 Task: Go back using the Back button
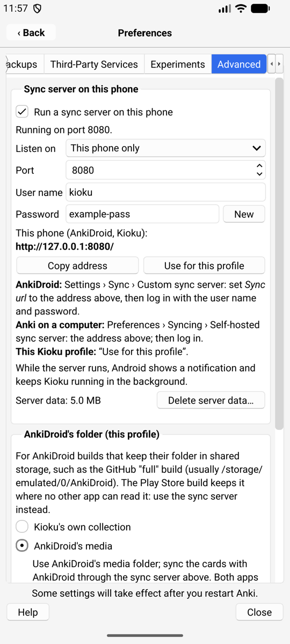pos(31,33)
